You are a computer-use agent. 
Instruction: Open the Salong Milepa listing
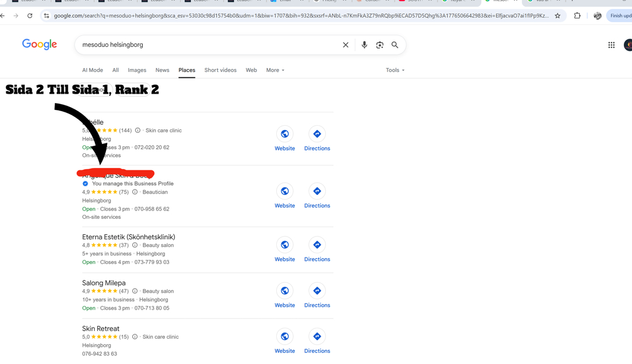[x=104, y=283]
